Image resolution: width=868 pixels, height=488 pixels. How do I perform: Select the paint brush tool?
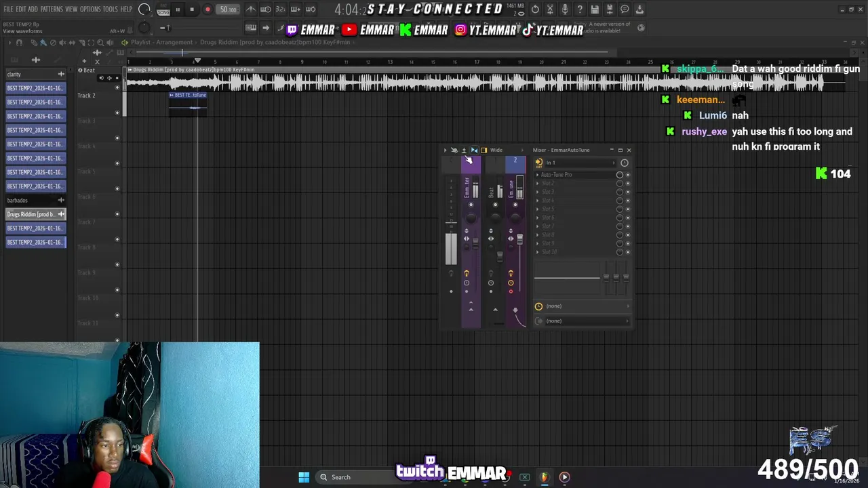tap(43, 43)
